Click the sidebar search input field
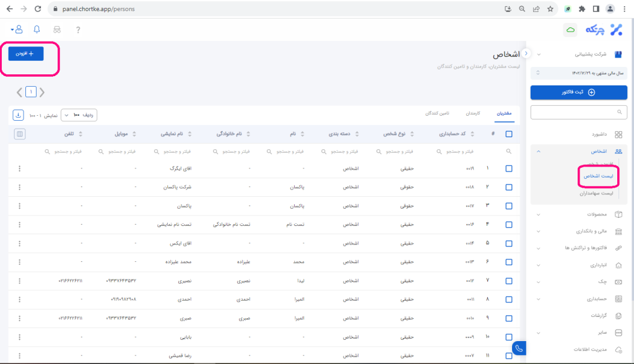 tap(579, 112)
